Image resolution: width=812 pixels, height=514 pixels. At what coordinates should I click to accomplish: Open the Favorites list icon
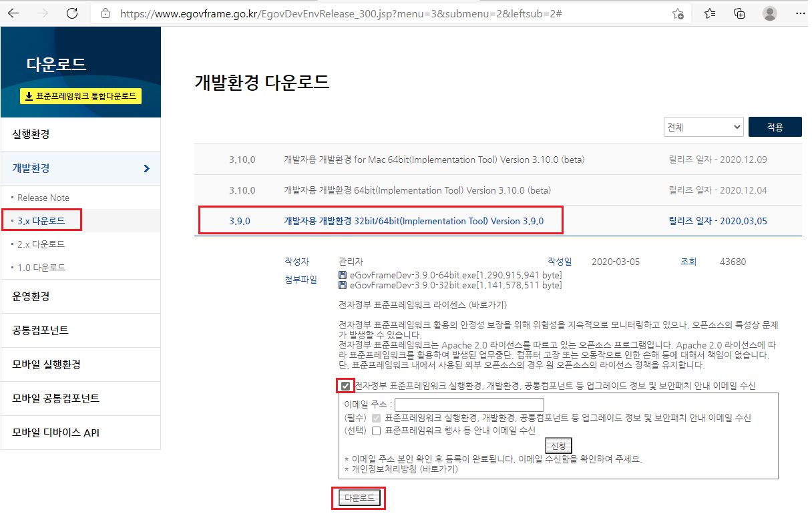710,13
